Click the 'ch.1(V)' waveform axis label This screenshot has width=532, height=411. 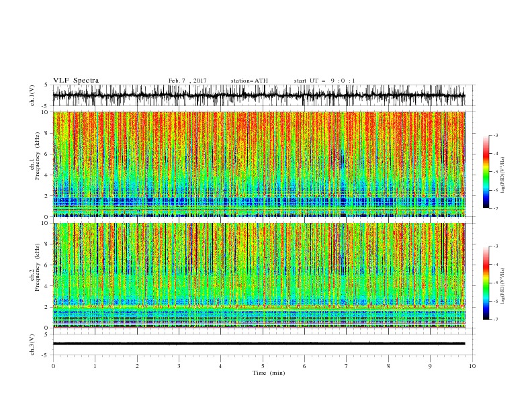[x=32, y=95]
